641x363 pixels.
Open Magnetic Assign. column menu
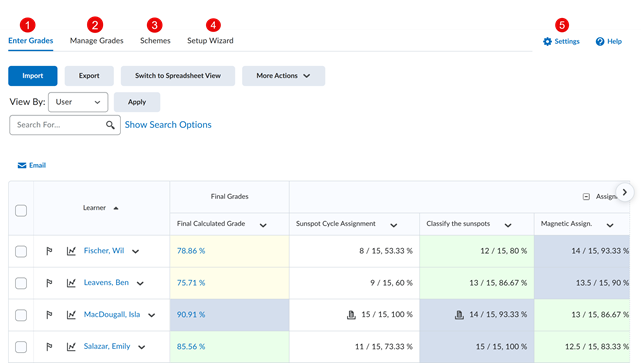coord(610,225)
